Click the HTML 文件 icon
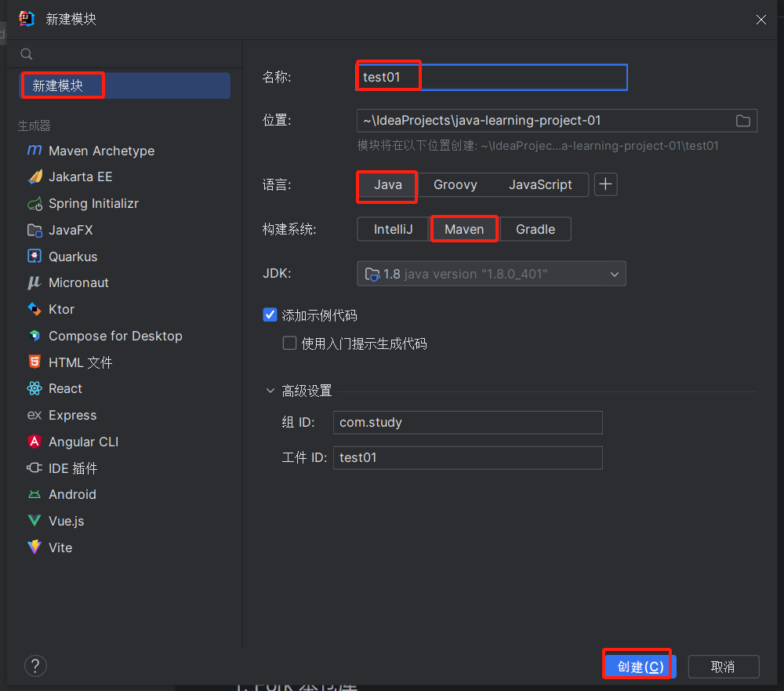Screen dimensions: 784x691 point(34,362)
